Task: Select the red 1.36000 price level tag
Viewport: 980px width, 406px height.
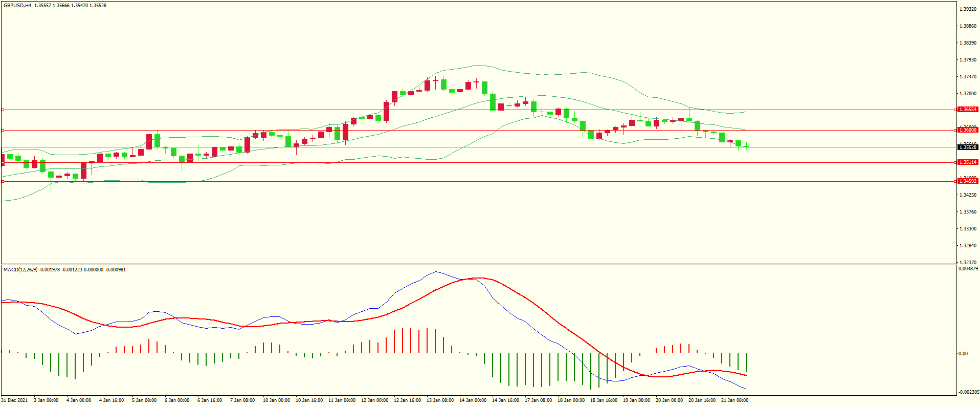Action: pos(967,130)
